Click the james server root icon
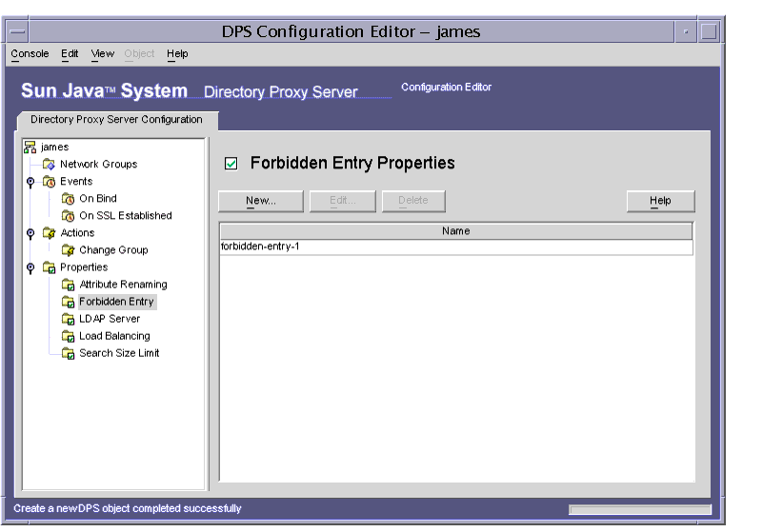This screenshot has width=783, height=532. click(30, 147)
